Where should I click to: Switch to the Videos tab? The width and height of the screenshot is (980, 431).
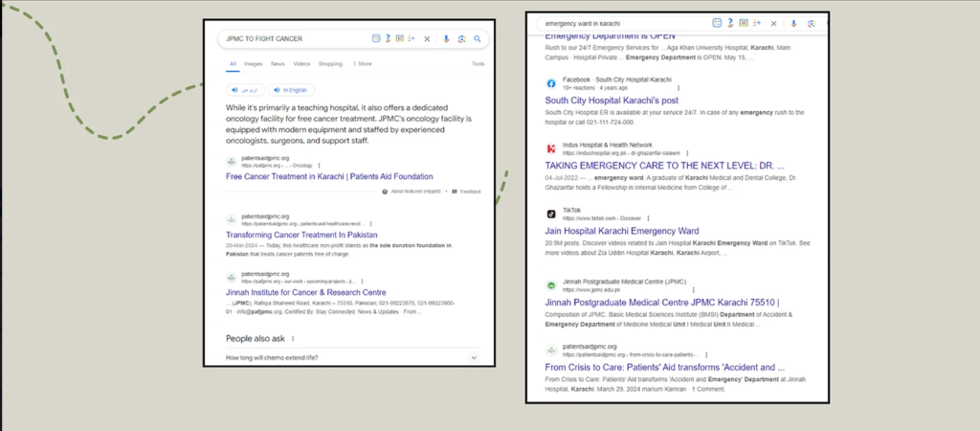point(301,64)
